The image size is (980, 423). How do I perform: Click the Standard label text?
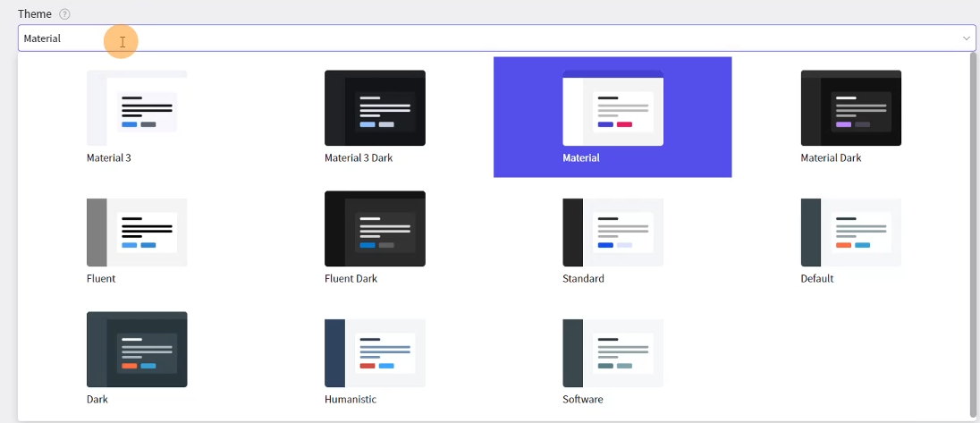pos(583,279)
